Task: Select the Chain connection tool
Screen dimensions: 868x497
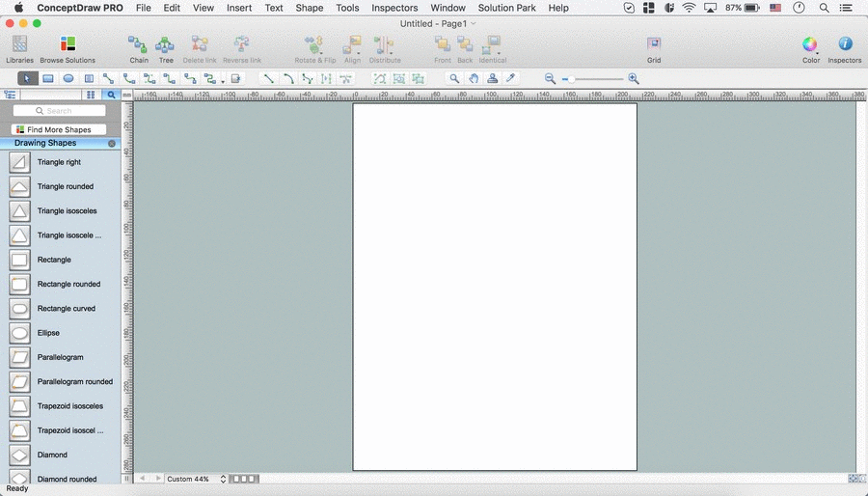Action: 138,43
